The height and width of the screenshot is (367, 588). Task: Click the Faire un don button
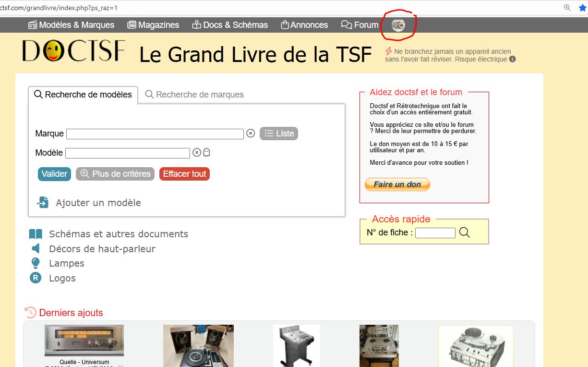(x=397, y=184)
